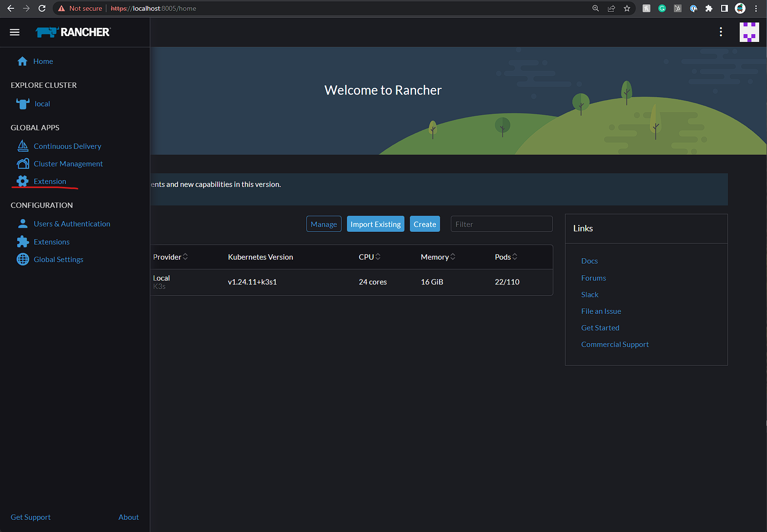Click the Grammarly extension icon
Image resolution: width=767 pixels, height=532 pixels.
[x=662, y=8]
